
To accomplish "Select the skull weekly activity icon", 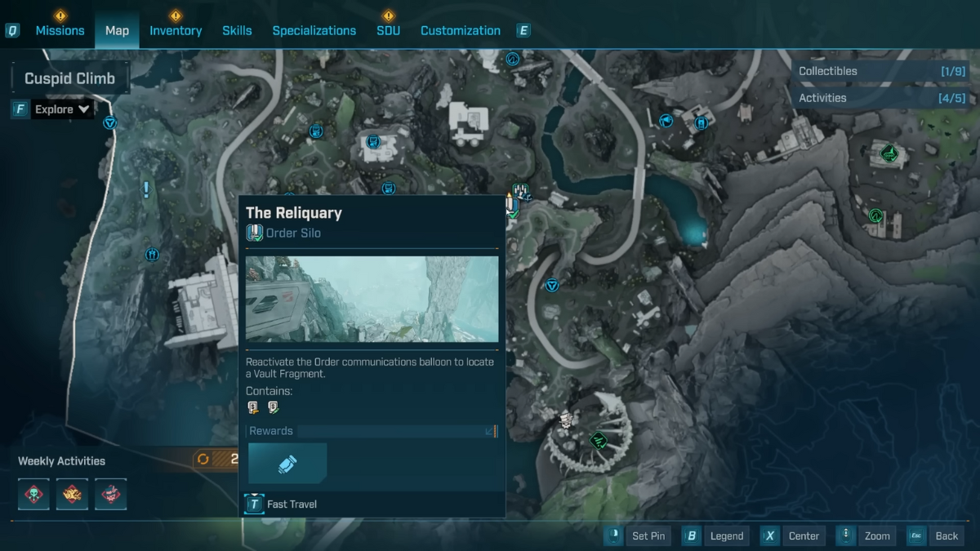I will click(x=33, y=494).
